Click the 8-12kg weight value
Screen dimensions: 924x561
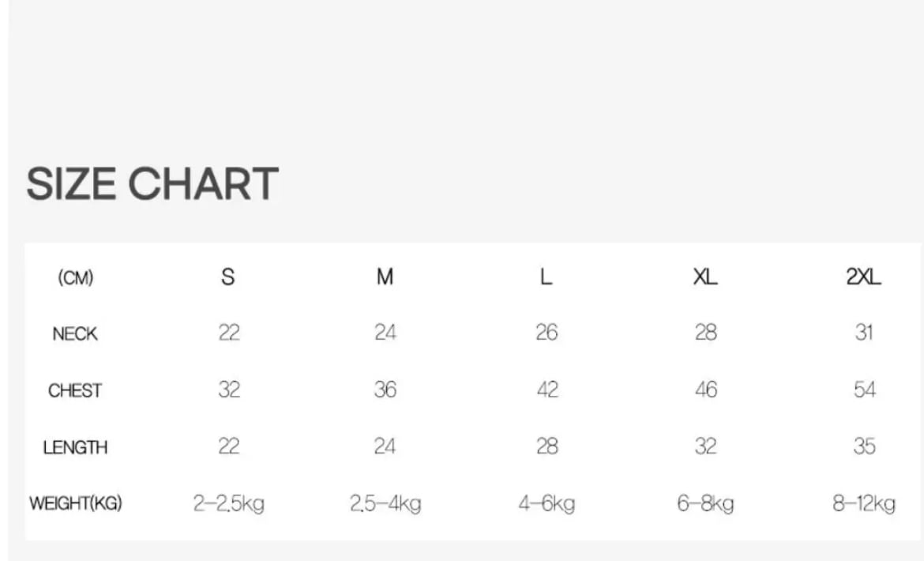[864, 504]
